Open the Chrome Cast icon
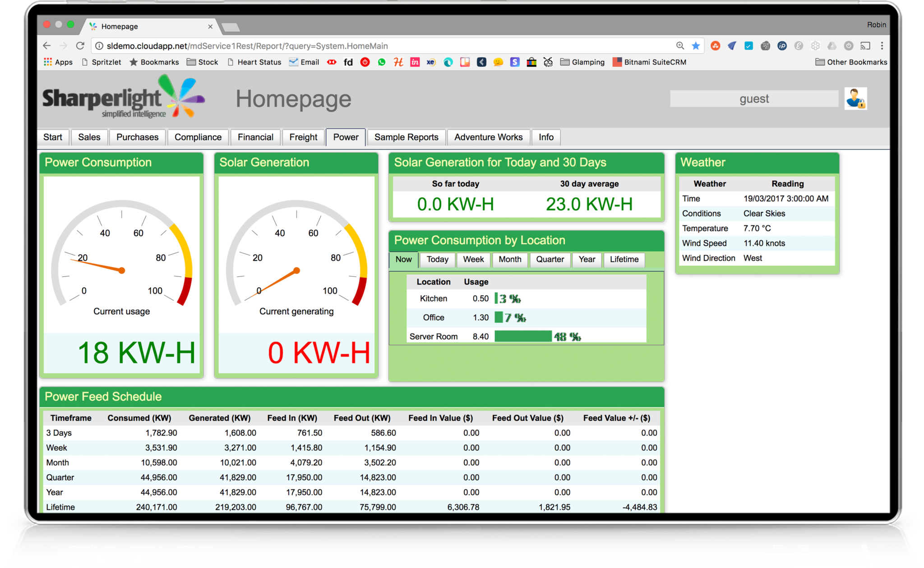 865,46
